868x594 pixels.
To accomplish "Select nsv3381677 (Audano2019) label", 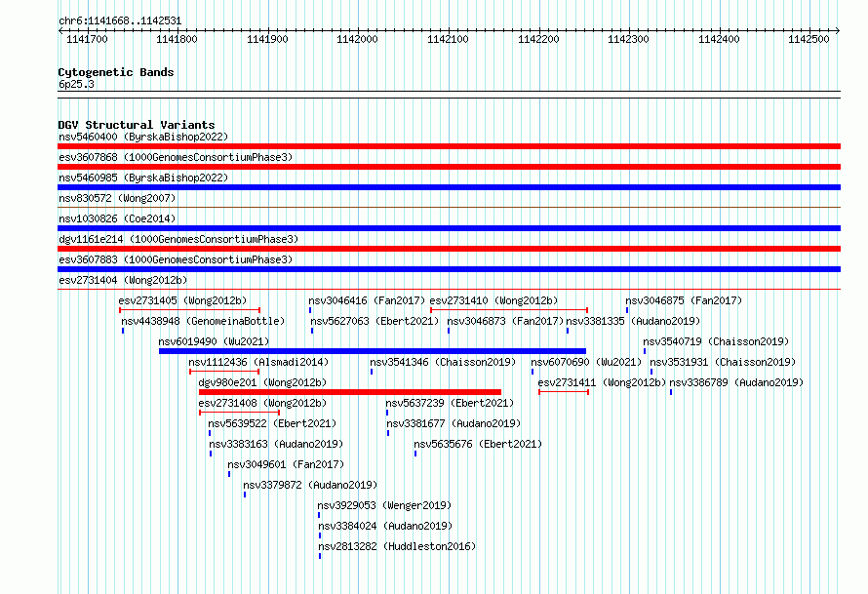I will 454,423.
